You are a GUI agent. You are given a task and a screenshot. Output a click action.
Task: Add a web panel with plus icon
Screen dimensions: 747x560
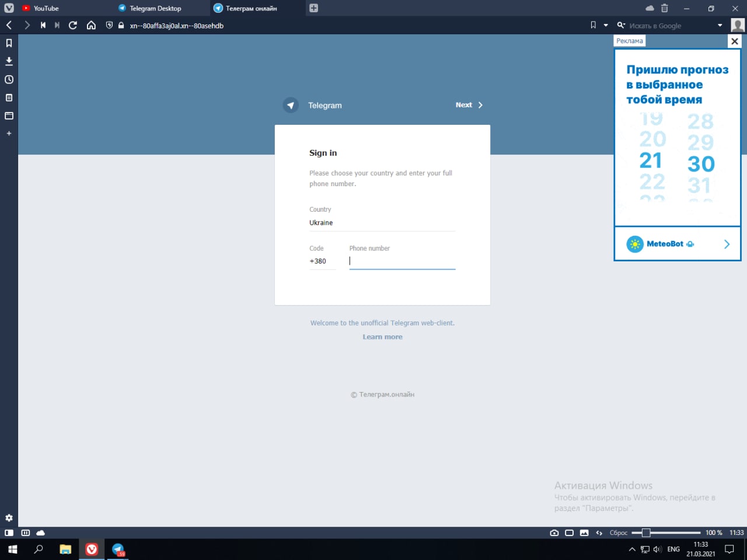[x=9, y=134]
